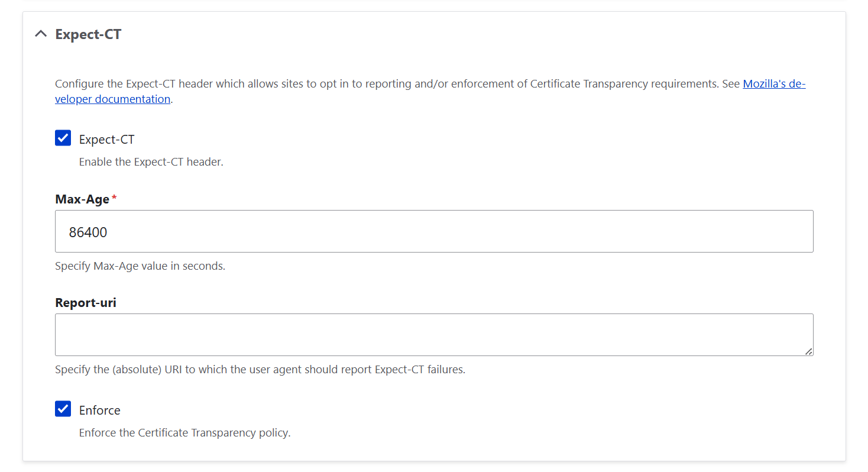Click the Expect-CT checkbox label text

[106, 138]
